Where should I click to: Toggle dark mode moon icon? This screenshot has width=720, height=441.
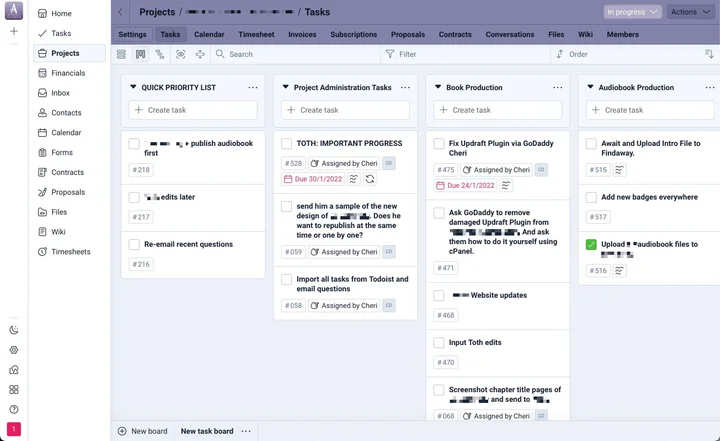14,330
